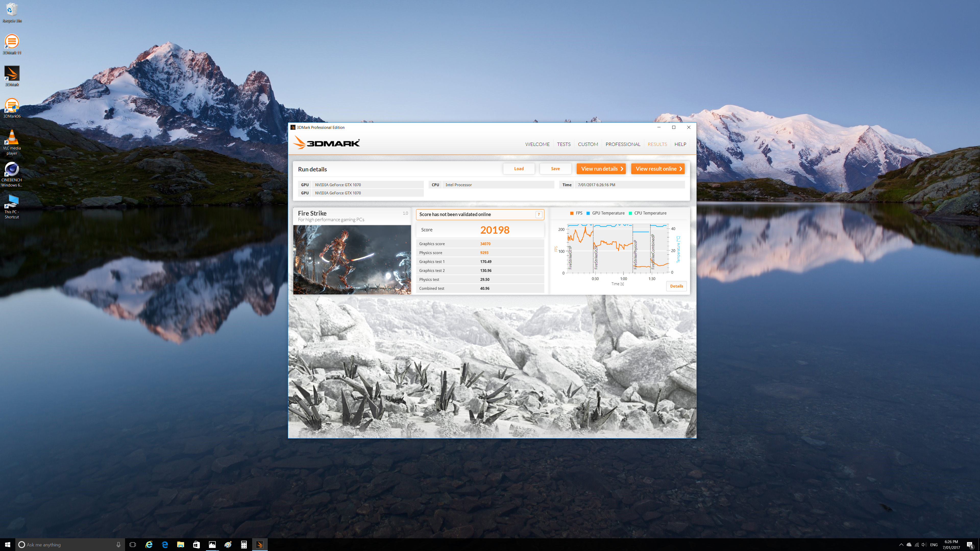
Task: Click the chart Details button
Action: (676, 286)
